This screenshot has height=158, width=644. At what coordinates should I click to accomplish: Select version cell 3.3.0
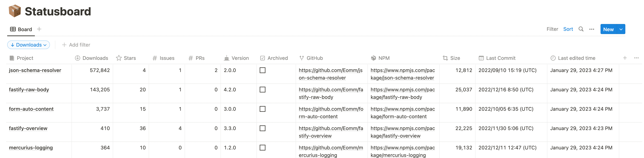click(x=239, y=132)
